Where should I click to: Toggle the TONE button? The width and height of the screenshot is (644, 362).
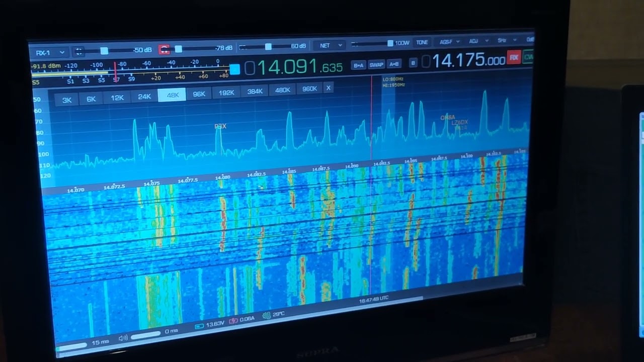[422, 42]
